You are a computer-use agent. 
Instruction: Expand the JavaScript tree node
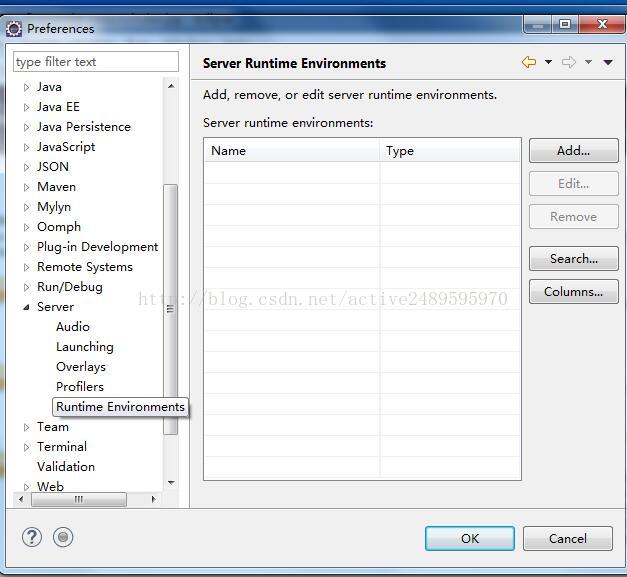[x=26, y=147]
